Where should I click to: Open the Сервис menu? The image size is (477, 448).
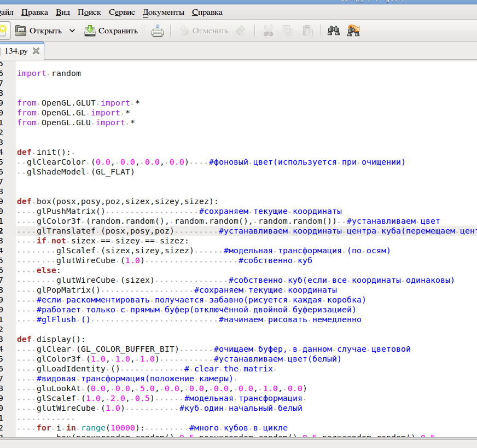pyautogui.click(x=122, y=12)
